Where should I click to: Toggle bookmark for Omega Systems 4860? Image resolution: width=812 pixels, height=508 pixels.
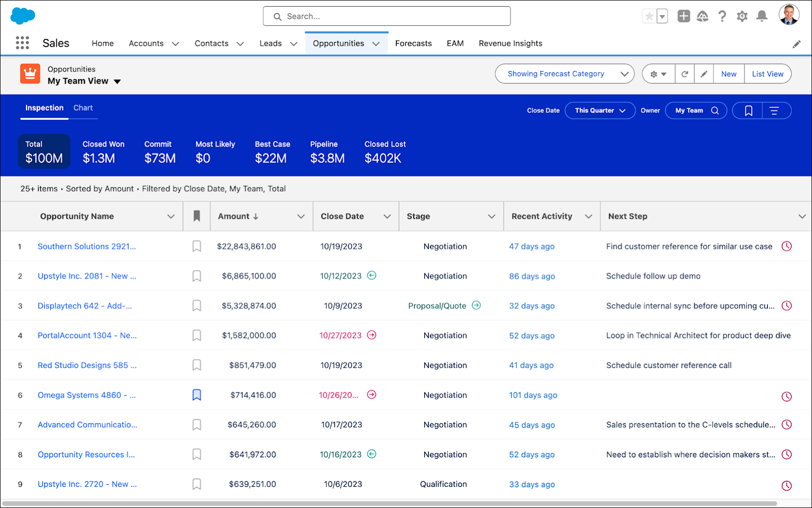(x=197, y=395)
